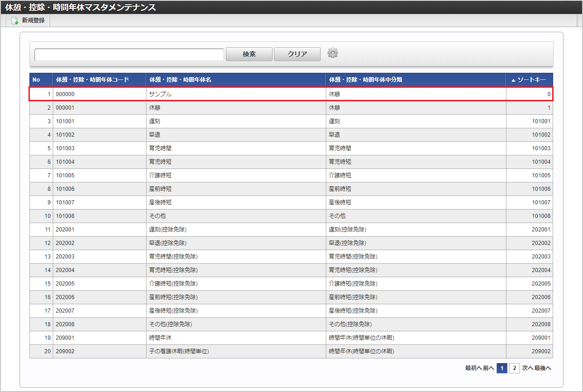Select the サンプル row with code 000000
The width and height of the screenshot is (583, 392).
coord(160,94)
